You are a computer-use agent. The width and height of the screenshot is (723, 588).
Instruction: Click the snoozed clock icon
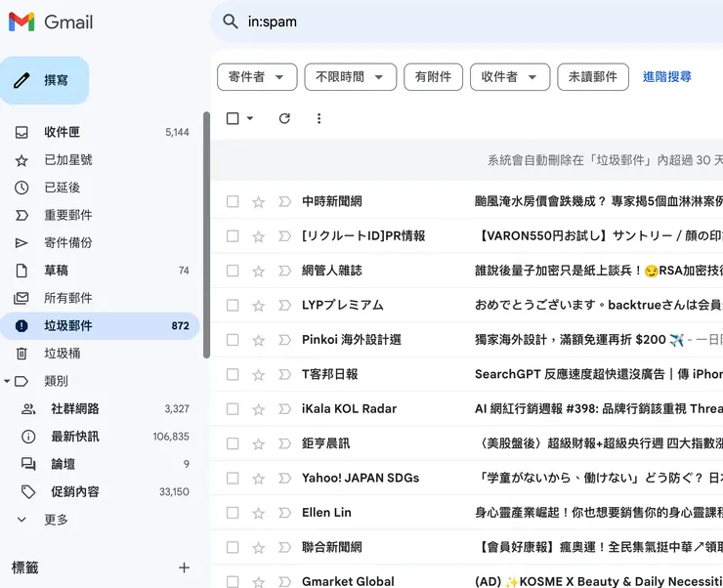click(21, 188)
